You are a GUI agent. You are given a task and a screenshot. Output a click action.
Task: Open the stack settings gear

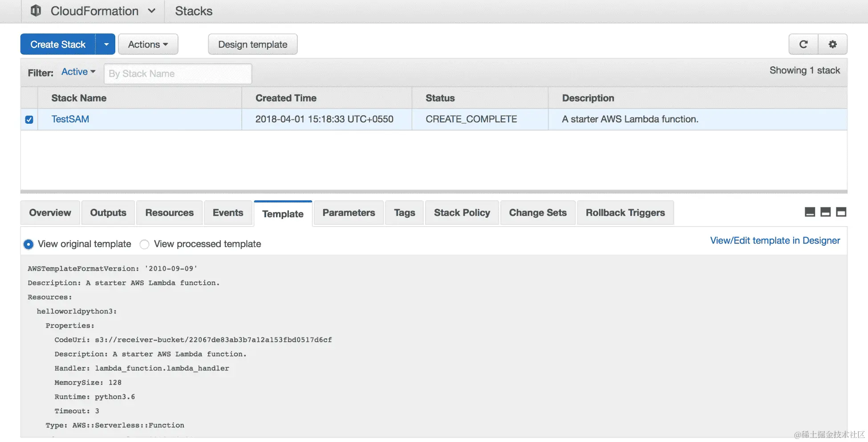coord(832,44)
